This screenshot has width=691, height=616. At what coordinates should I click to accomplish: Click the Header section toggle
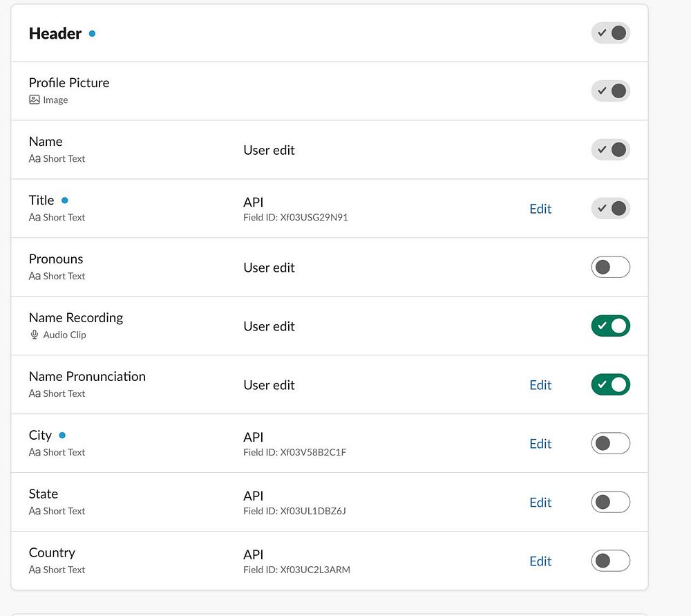coord(610,33)
